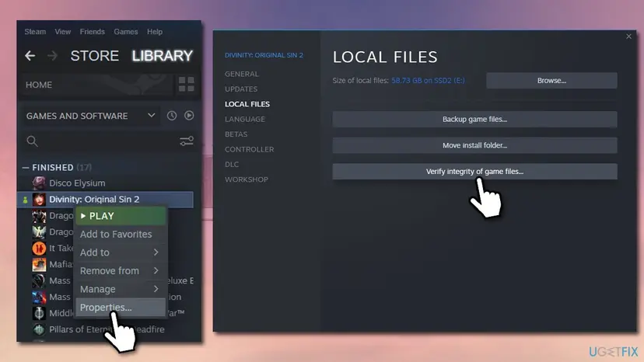The width and height of the screenshot is (644, 362).
Task: Open the Help menu
Action: pyautogui.click(x=155, y=32)
